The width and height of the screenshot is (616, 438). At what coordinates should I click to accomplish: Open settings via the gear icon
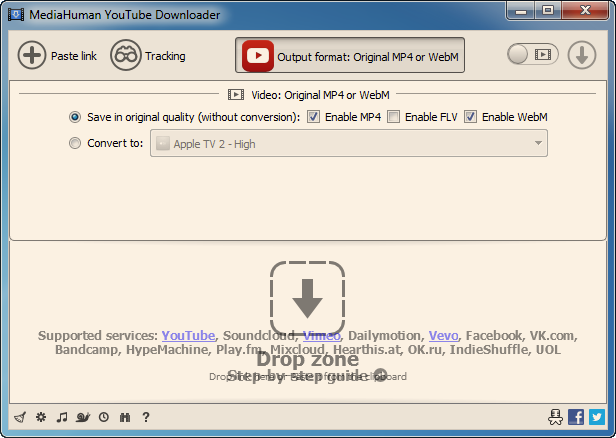coord(41,417)
